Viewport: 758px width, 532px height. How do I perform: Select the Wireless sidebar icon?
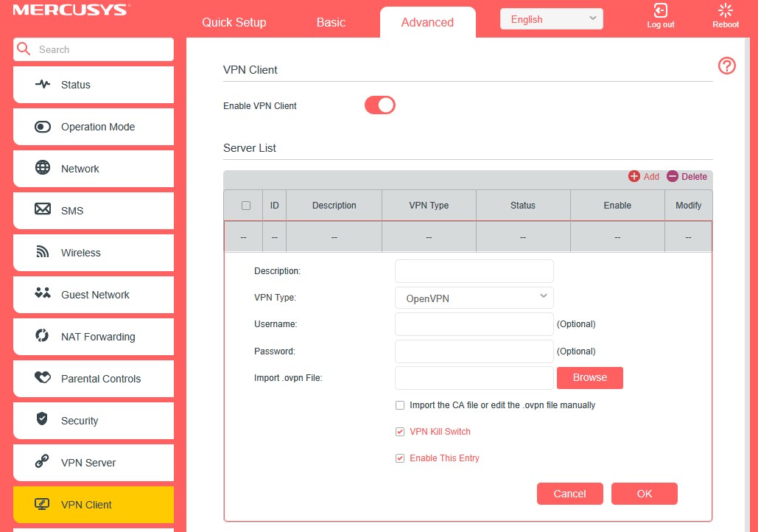pyautogui.click(x=44, y=253)
